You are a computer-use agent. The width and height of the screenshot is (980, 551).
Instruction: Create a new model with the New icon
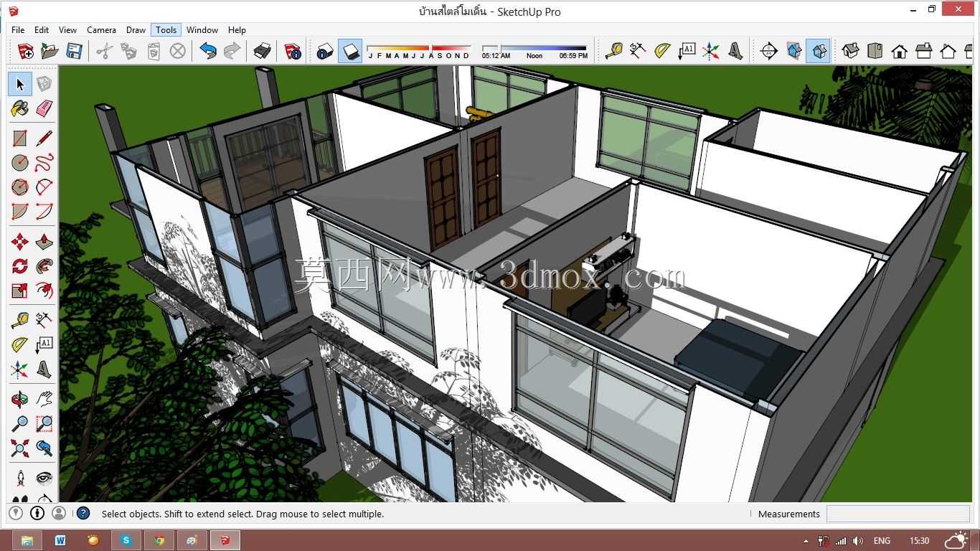click(25, 51)
